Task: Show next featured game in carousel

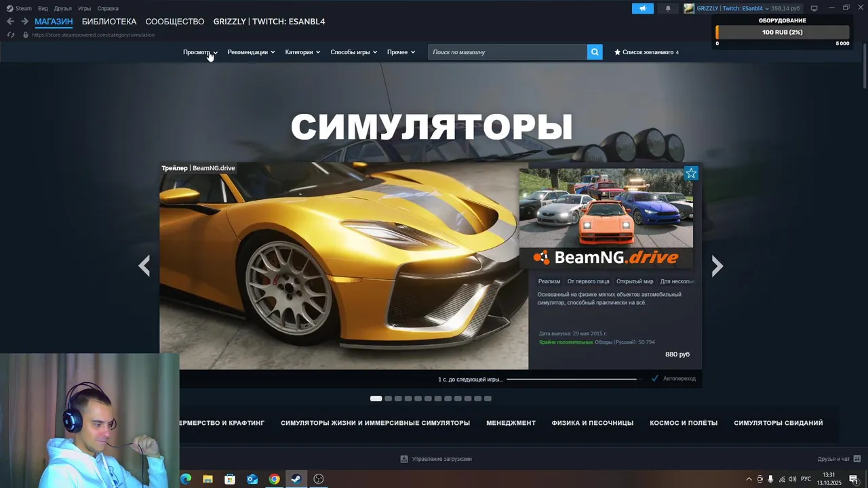Action: point(717,266)
